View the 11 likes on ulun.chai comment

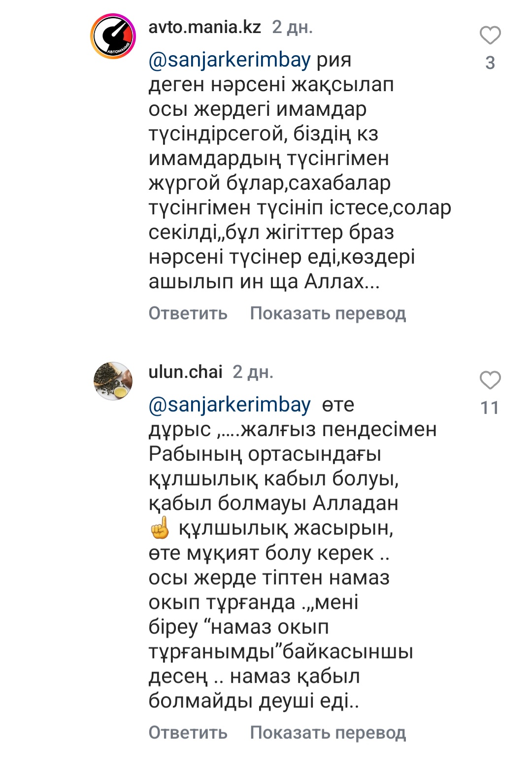(x=490, y=408)
